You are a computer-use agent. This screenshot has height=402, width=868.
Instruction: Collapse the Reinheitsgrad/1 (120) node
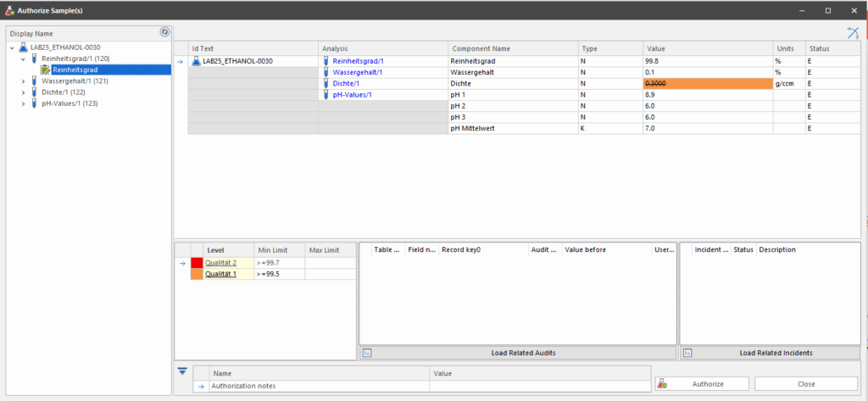click(23, 59)
